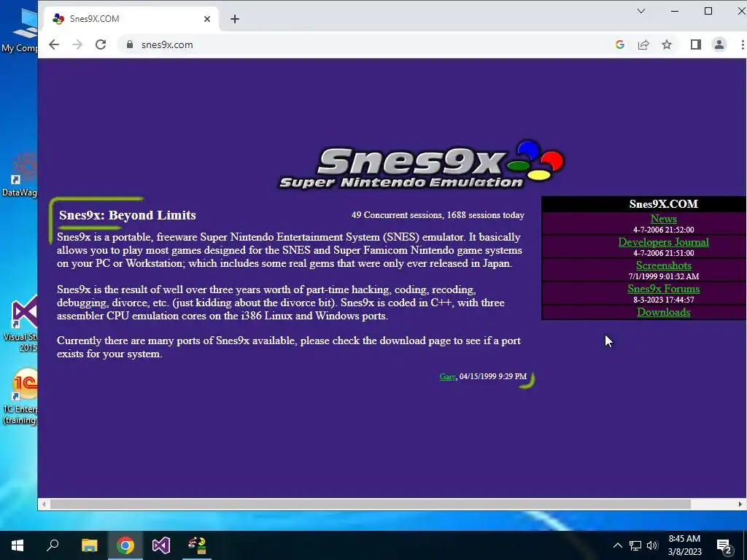Image resolution: width=747 pixels, height=560 pixels.
Task: Open the Snes9x Forums link
Action: (663, 289)
